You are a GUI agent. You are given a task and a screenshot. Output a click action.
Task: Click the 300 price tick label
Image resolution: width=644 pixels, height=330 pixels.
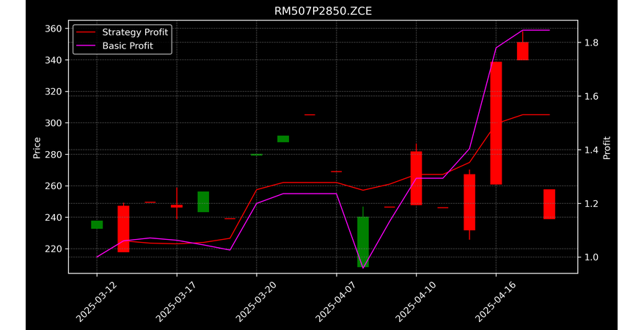54,123
